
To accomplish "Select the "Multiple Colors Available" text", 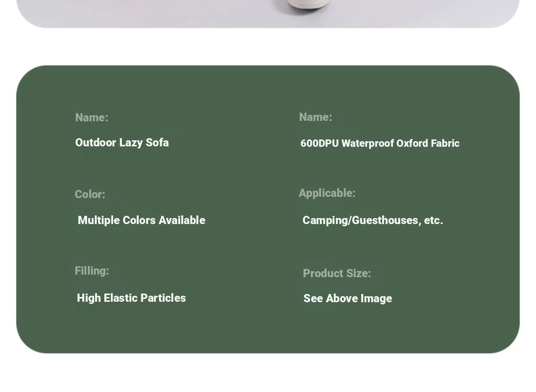I will pos(141,220).
